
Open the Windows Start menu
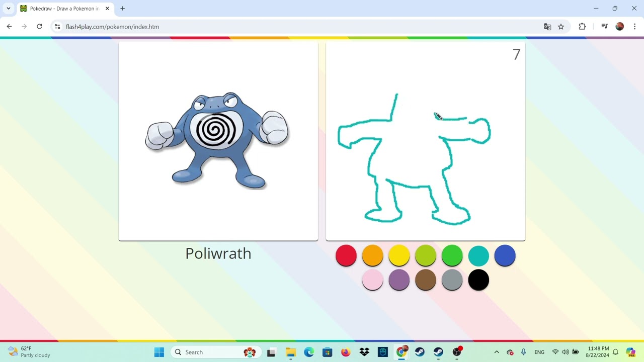coord(159,352)
